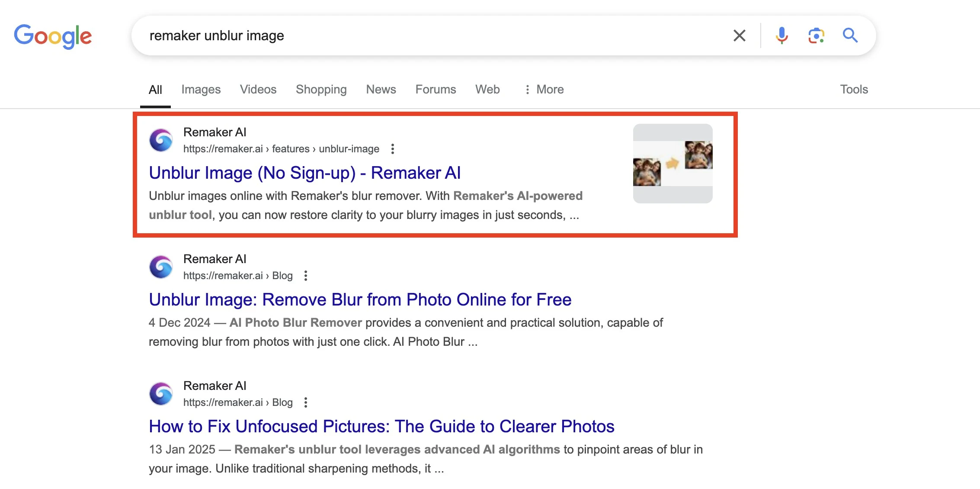Switch to the Images tab
The image size is (980, 489).
tap(201, 90)
